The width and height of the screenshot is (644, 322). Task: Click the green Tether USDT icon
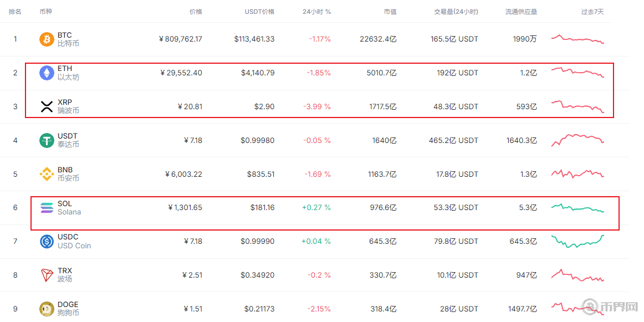(x=47, y=140)
